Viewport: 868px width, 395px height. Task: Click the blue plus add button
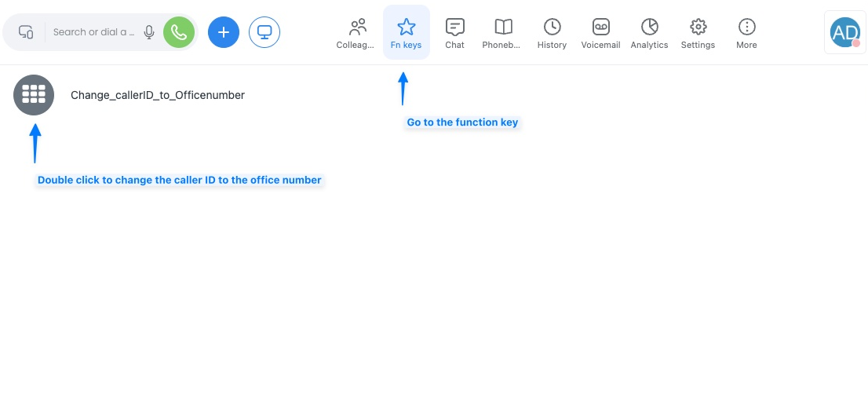(224, 32)
